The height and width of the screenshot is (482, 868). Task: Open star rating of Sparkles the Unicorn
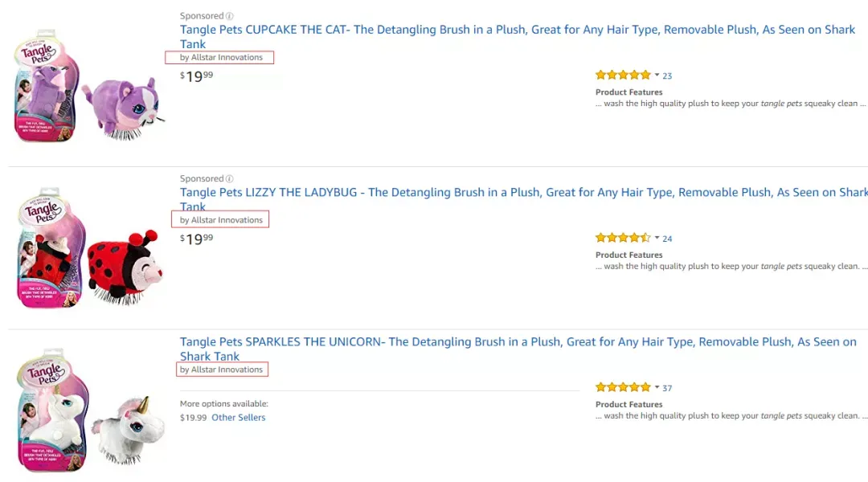pyautogui.click(x=623, y=387)
